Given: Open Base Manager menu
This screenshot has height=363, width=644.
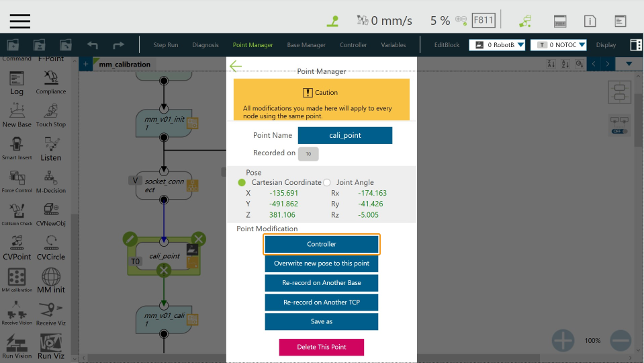Looking at the screenshot, I should pos(306,45).
